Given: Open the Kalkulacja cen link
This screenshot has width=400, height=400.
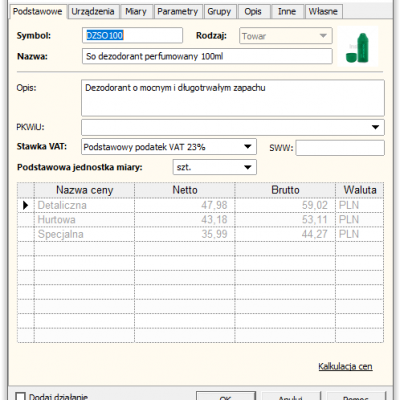Looking at the screenshot, I should [345, 367].
